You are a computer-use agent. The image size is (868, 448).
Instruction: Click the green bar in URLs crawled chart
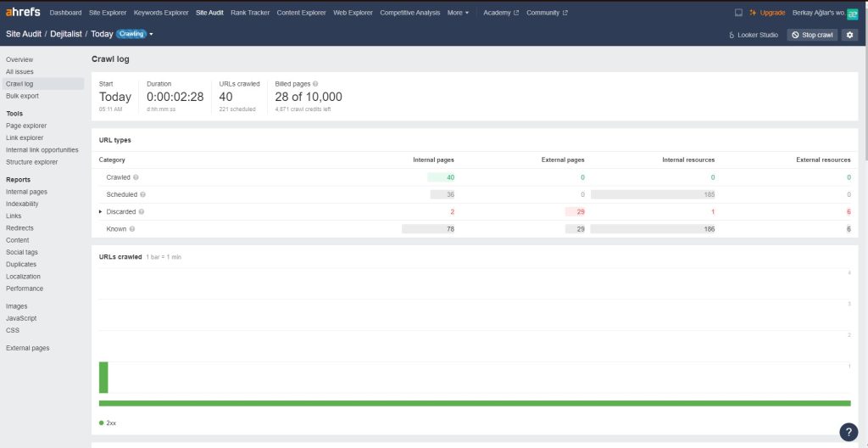[x=103, y=378]
